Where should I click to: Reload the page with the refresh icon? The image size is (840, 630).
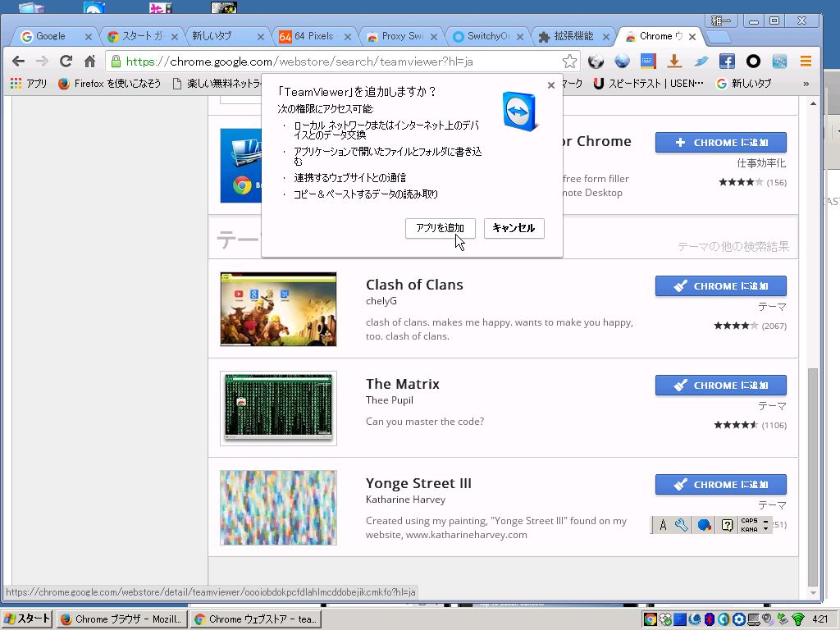pos(66,61)
